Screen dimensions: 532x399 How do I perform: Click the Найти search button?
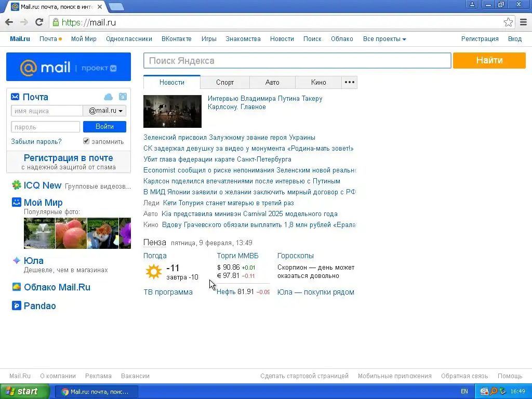click(x=489, y=60)
